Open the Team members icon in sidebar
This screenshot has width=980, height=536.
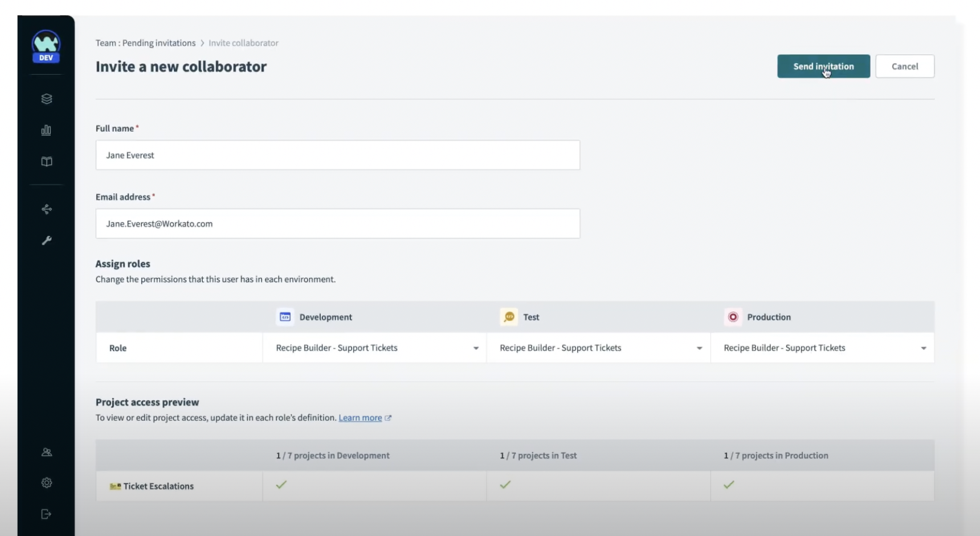(x=47, y=452)
